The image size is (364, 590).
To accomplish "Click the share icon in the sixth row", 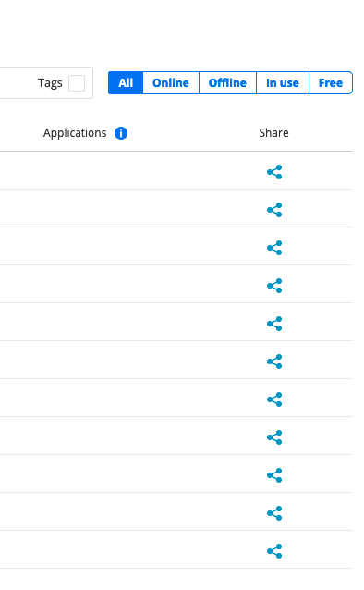I will click(x=274, y=362).
